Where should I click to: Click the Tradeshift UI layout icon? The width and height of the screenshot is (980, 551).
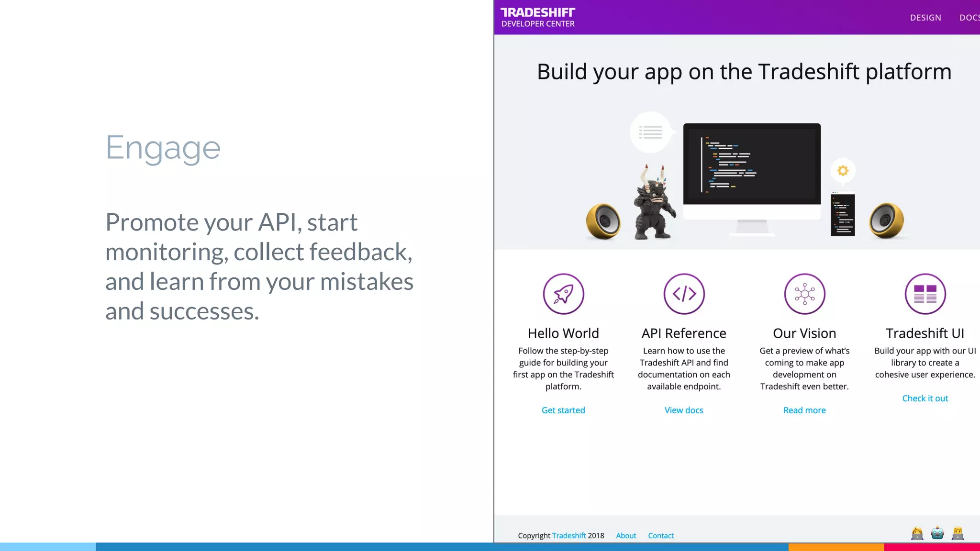coord(925,294)
